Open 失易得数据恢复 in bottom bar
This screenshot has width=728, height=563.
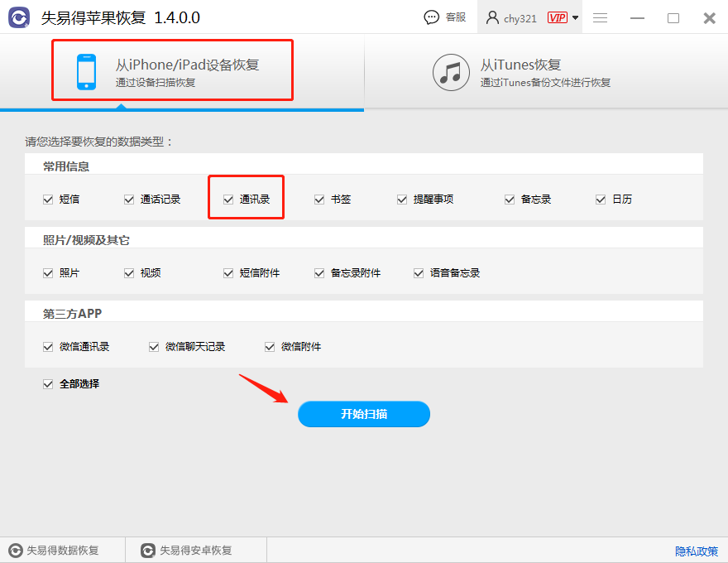coord(62,551)
